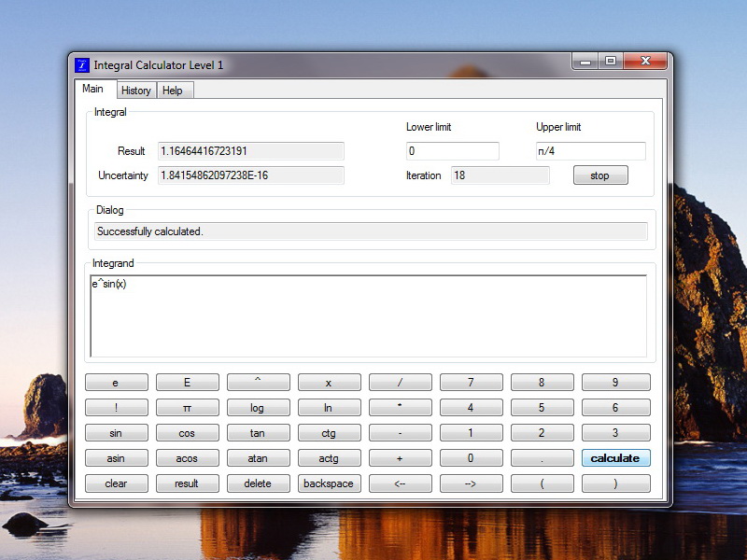Viewport: 747px width, 560px height.
Task: Switch to the History tab
Action: click(x=136, y=90)
